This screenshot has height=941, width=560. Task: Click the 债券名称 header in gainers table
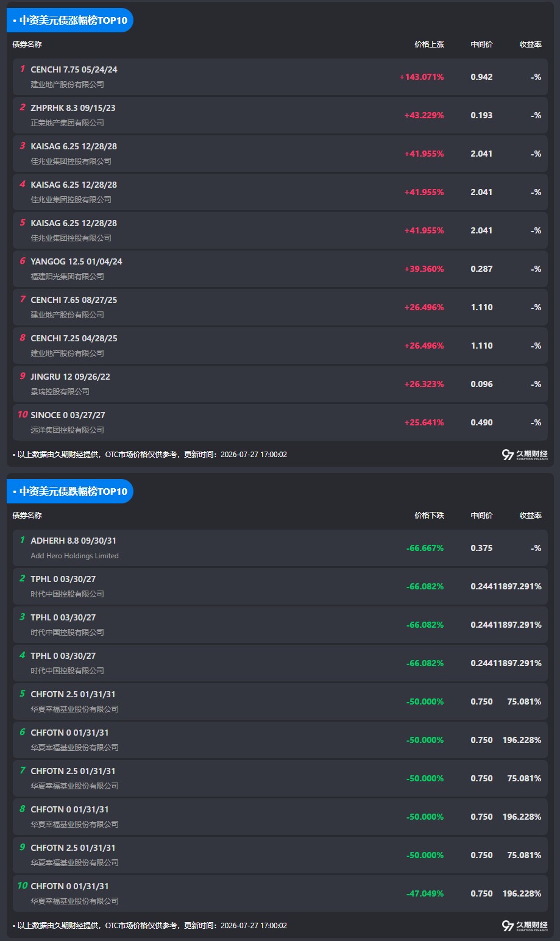coord(27,44)
